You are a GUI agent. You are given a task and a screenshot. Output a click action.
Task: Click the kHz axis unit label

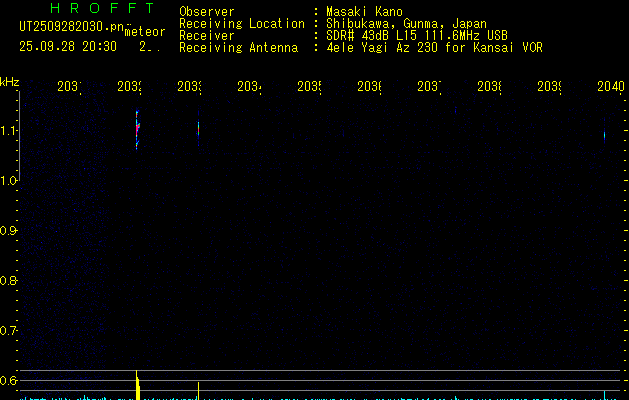(10, 83)
